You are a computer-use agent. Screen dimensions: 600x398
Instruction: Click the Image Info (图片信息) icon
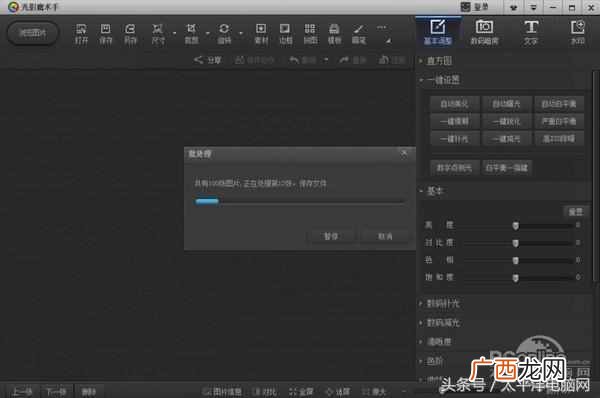coord(207,391)
